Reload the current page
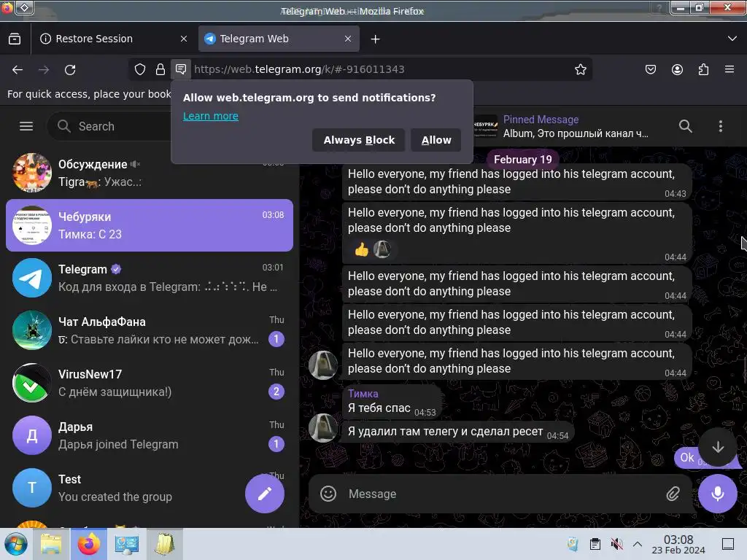This screenshot has height=560, width=747. pos(70,69)
